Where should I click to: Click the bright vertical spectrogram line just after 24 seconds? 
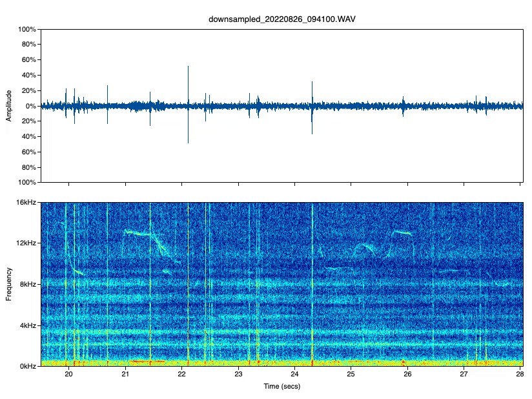[x=312, y=284]
